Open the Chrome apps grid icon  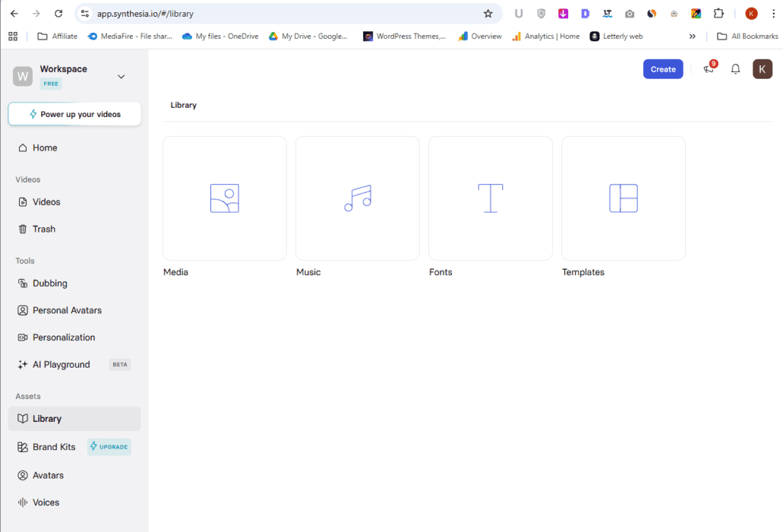tap(13, 36)
